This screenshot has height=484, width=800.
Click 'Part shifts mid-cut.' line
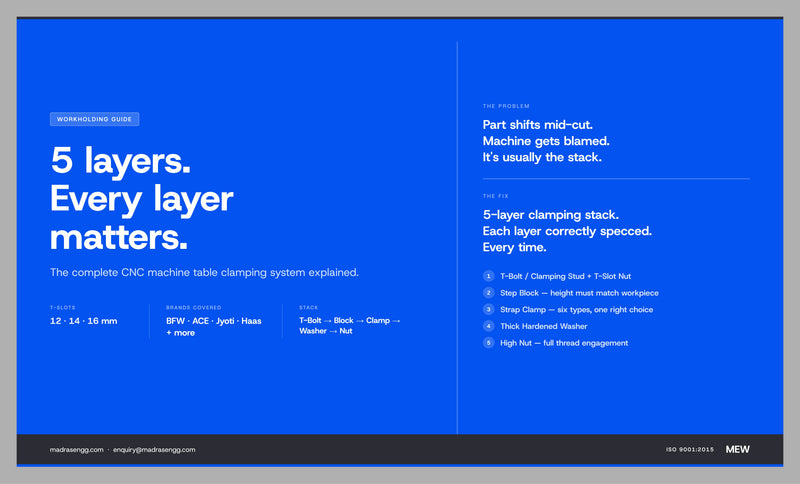click(x=538, y=125)
